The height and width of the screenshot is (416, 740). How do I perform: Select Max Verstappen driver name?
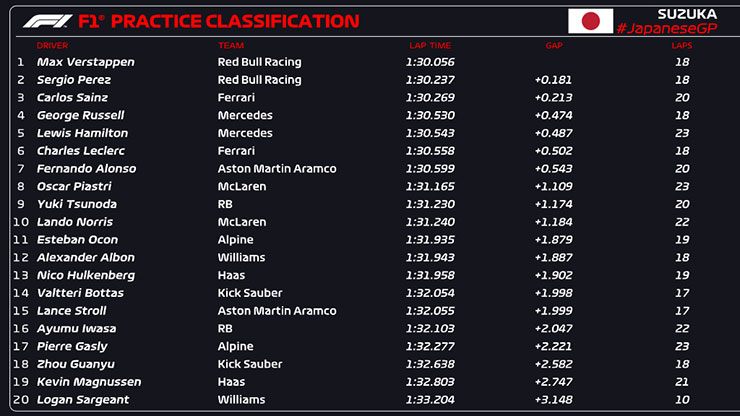click(85, 62)
